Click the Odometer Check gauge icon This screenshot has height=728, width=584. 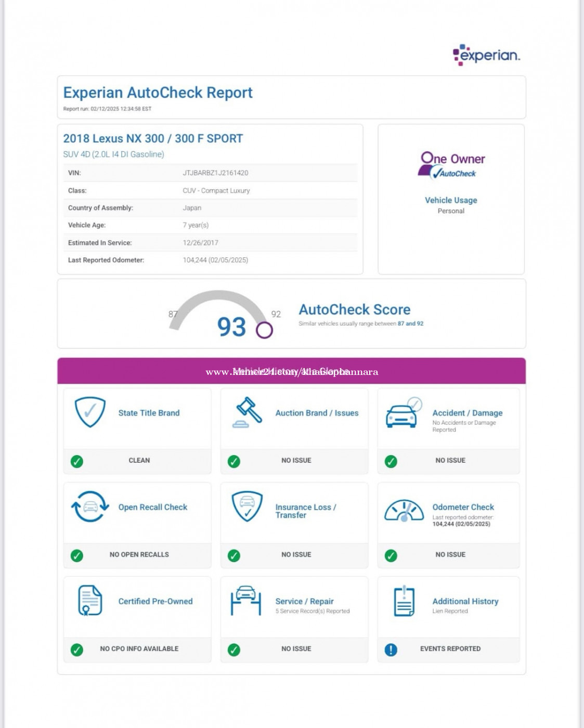click(404, 510)
